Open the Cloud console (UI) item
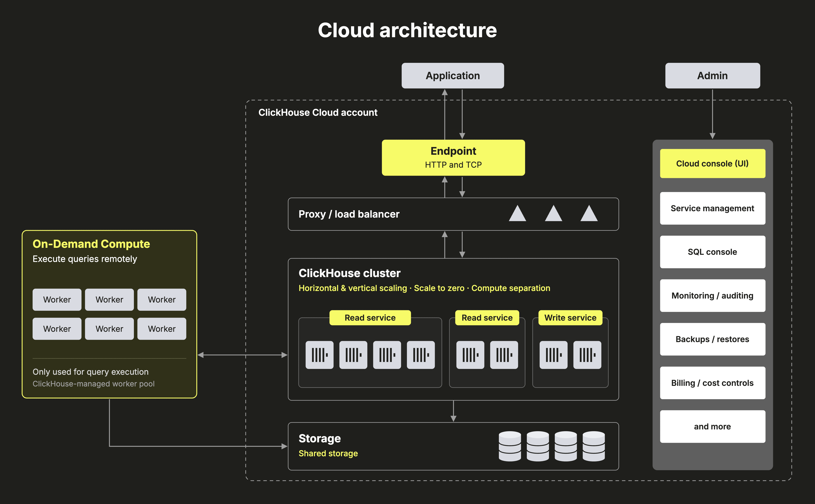 [713, 164]
